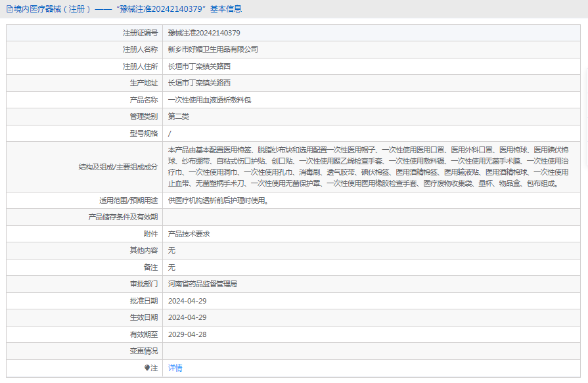Click the 管理类别 label
Screen dimensions: 588x383
(144, 116)
